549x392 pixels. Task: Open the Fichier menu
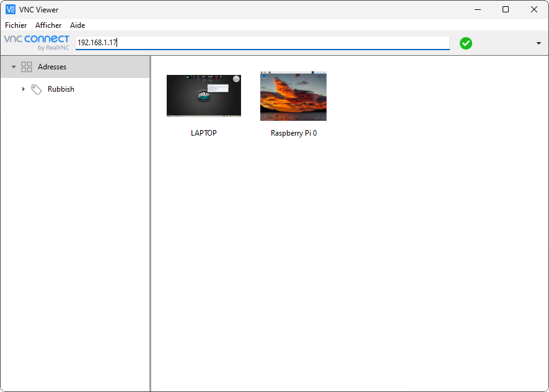pyautogui.click(x=15, y=25)
